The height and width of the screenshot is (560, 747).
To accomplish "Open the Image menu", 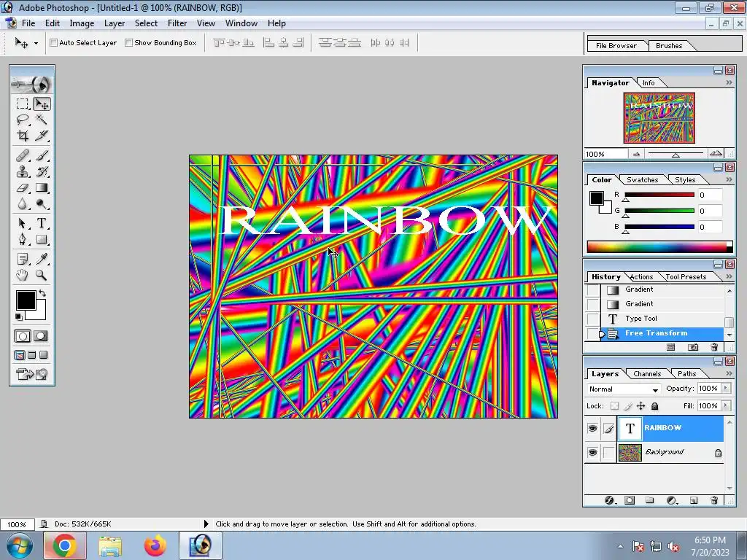I will [82, 23].
